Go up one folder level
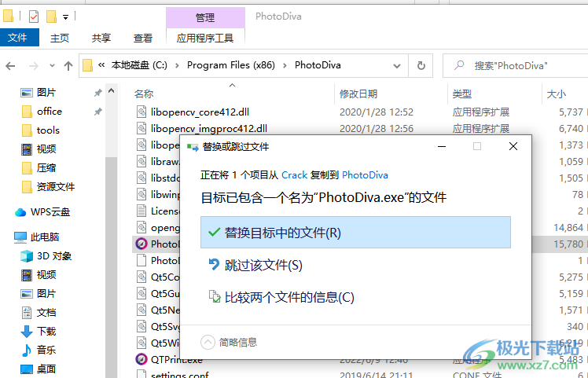The height and width of the screenshot is (378, 588). [68, 66]
